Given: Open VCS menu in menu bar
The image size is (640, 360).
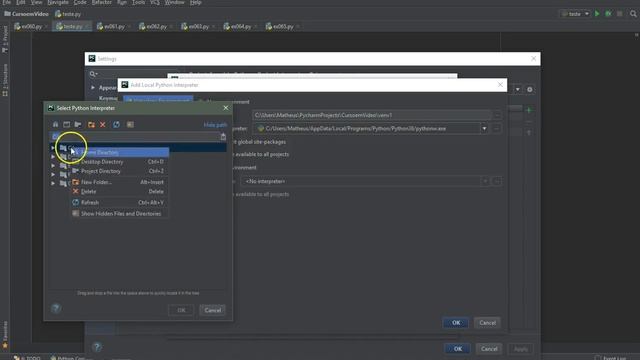Looking at the screenshot, I should pyautogui.click(x=155, y=2).
